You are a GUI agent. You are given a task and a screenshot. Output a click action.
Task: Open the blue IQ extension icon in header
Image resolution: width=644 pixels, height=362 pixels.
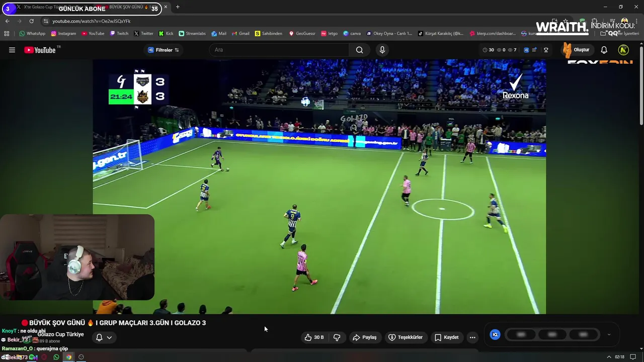[x=526, y=50]
